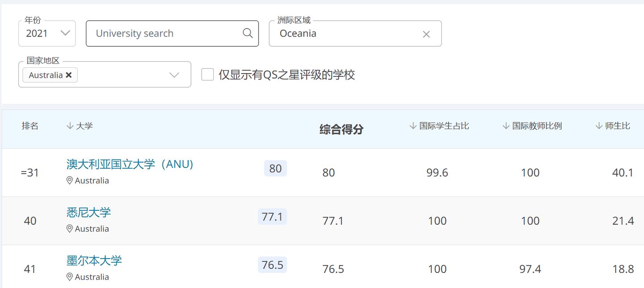Click 21.4 faculty-student ratio value
644x288 pixels.
pyautogui.click(x=623, y=221)
